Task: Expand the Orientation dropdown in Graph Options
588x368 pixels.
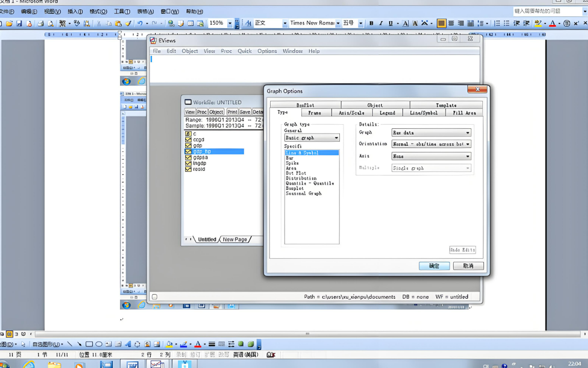Action: (468, 144)
